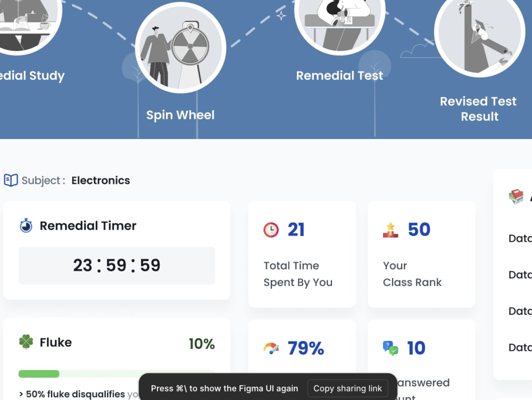Click the Remedial Timer stopwatch icon
Screen dimensions: 532x400
[26, 225]
